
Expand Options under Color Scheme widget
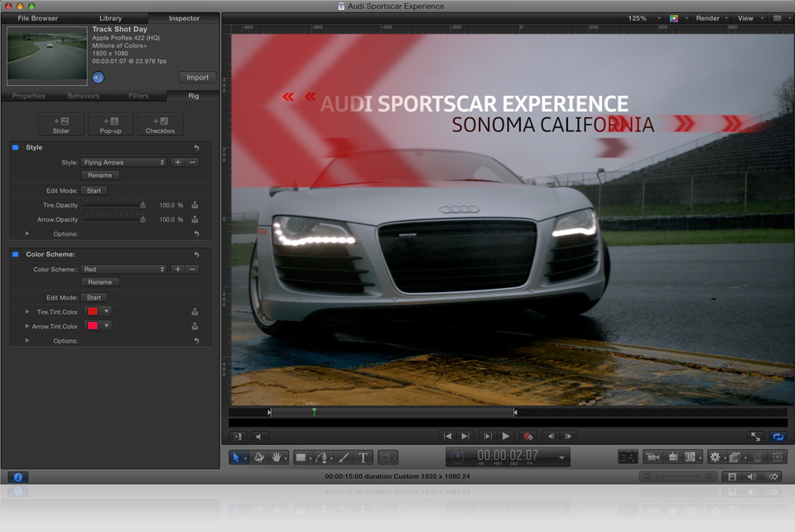click(x=27, y=341)
